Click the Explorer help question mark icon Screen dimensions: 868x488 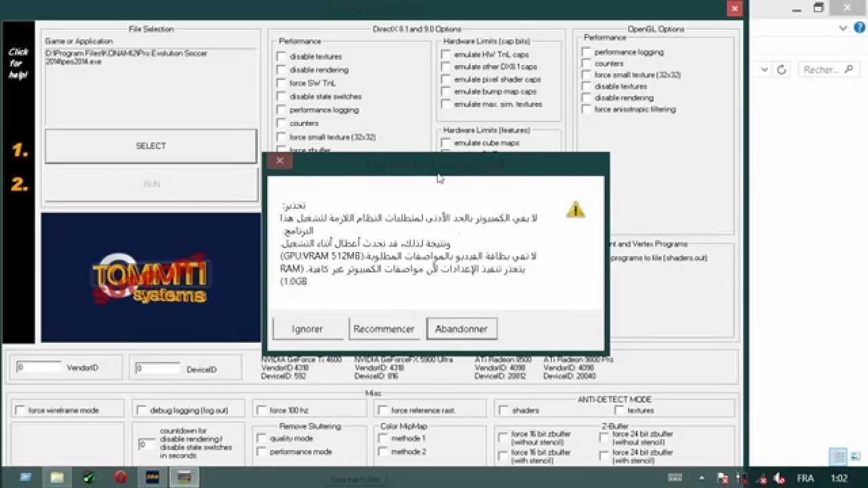[859, 28]
